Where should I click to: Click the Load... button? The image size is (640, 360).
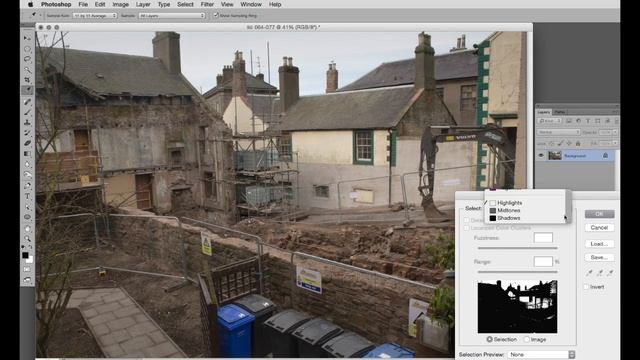point(599,244)
